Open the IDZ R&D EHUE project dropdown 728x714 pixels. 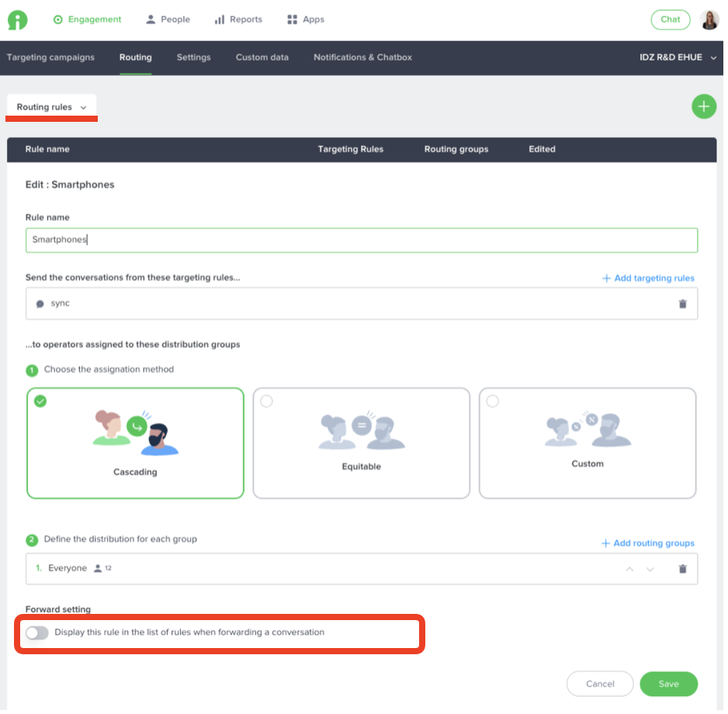[678, 57]
